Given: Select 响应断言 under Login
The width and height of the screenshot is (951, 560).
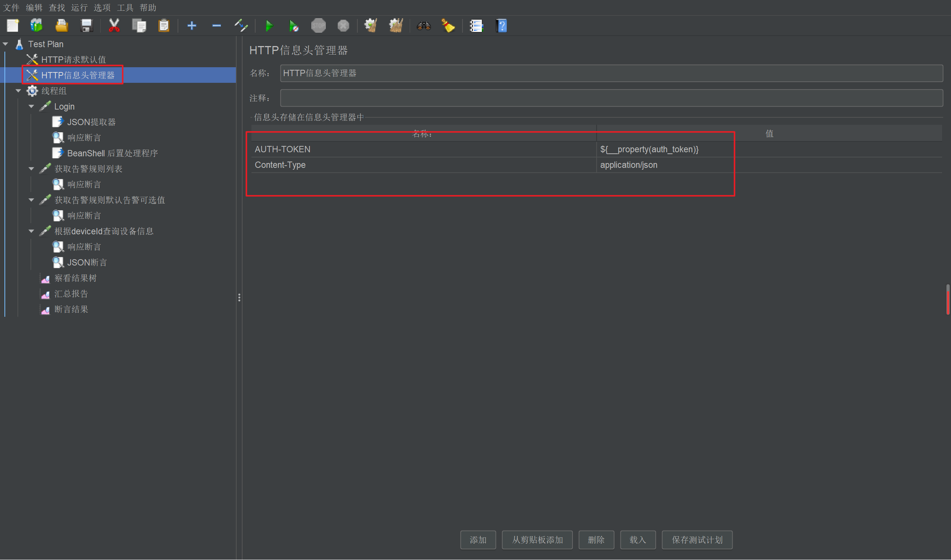Looking at the screenshot, I should [84, 138].
